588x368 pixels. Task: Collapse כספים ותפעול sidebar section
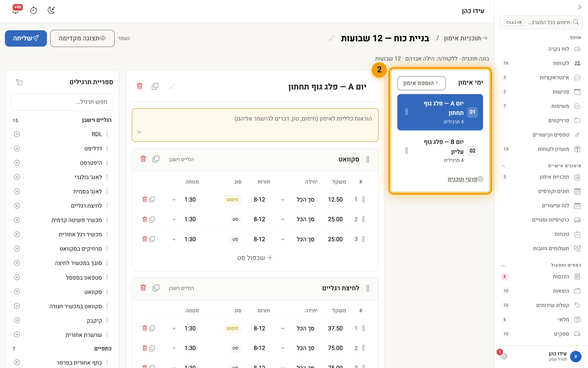tap(503, 266)
